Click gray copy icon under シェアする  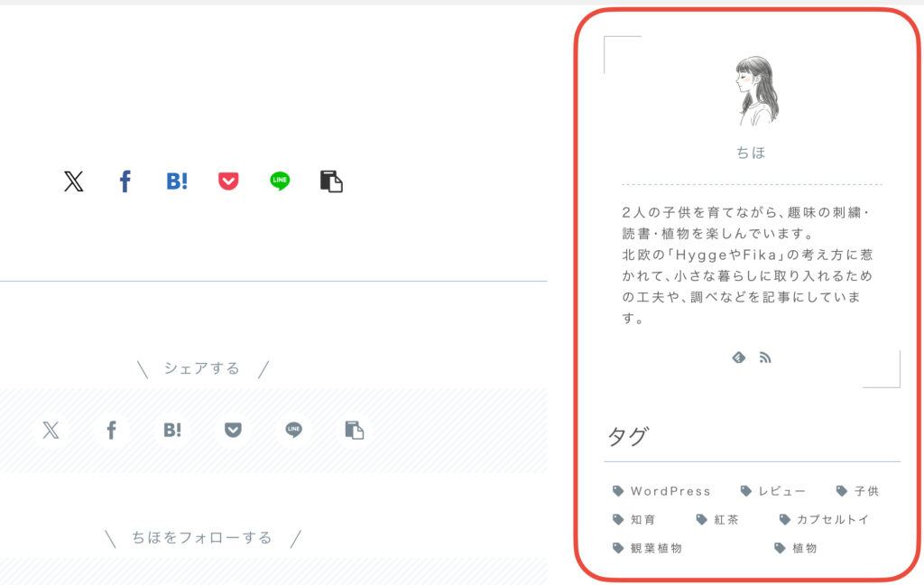click(354, 430)
